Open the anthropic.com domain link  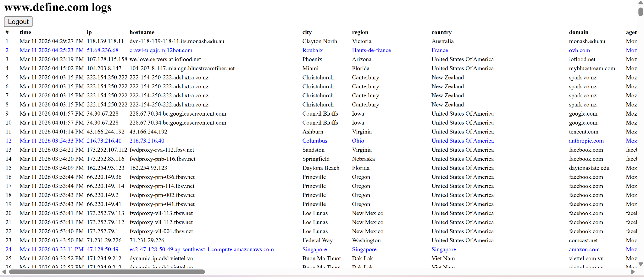pos(586,141)
